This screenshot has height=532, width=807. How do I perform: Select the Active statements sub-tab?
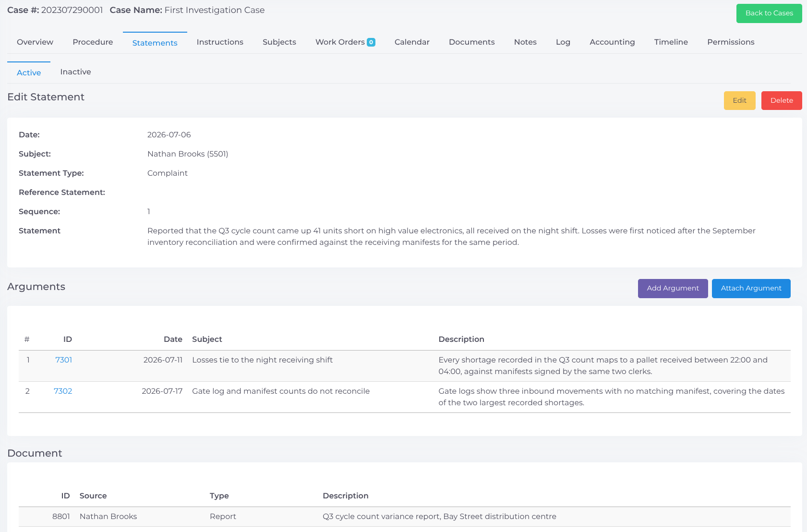29,73
